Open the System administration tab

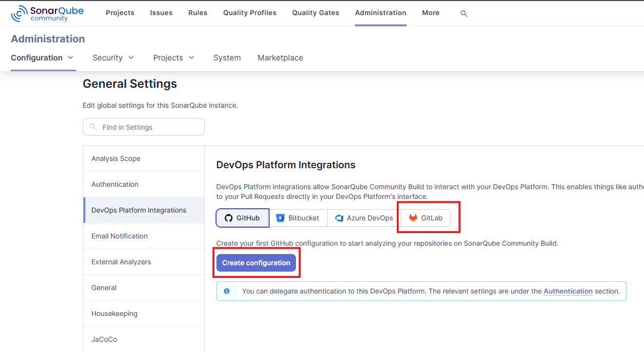tap(227, 58)
